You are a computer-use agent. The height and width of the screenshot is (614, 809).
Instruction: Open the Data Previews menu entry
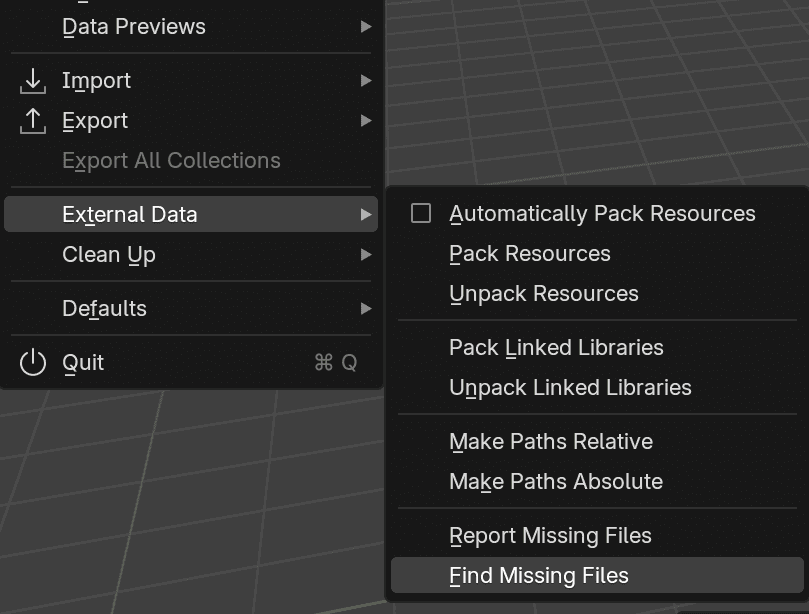coord(191,26)
